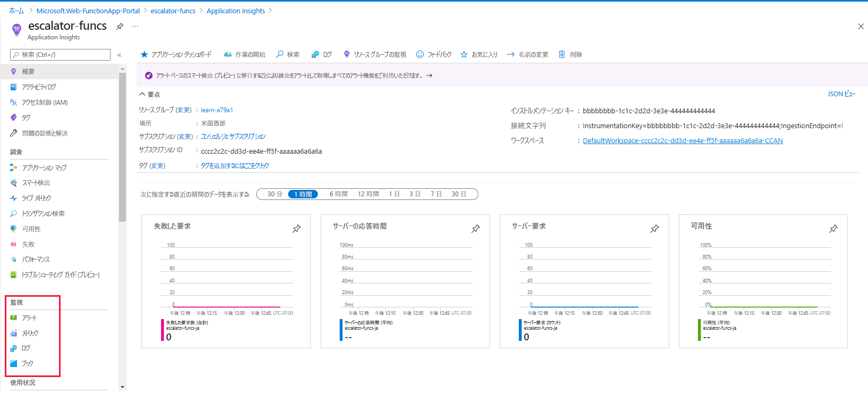Open the learn-a79a1 resource group link
Image resolution: width=868 pixels, height=393 pixels.
coord(217,110)
